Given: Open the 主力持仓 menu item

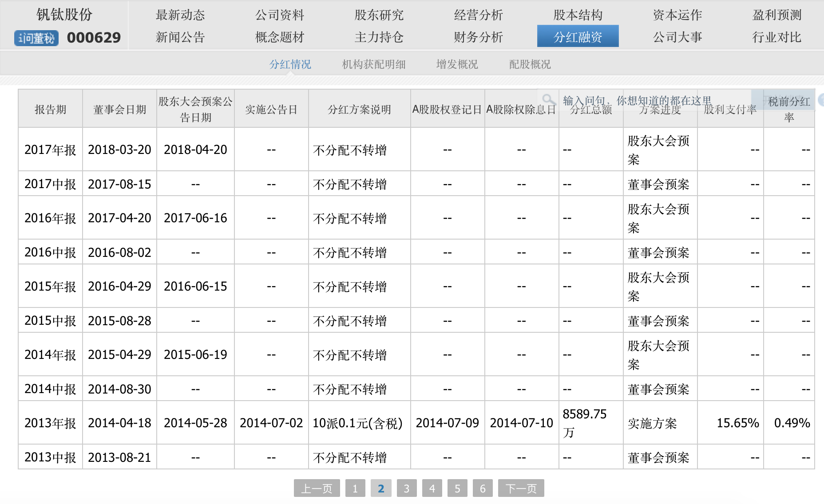Looking at the screenshot, I should coord(379,37).
